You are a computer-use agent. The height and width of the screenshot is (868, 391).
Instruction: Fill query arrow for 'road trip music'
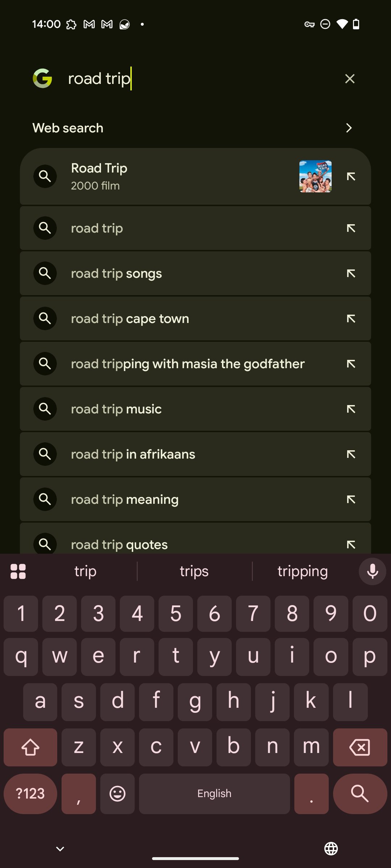351,409
